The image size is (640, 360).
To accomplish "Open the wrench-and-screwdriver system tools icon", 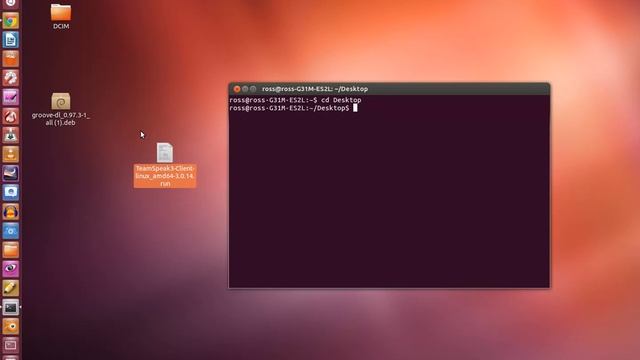I will click(x=11, y=78).
